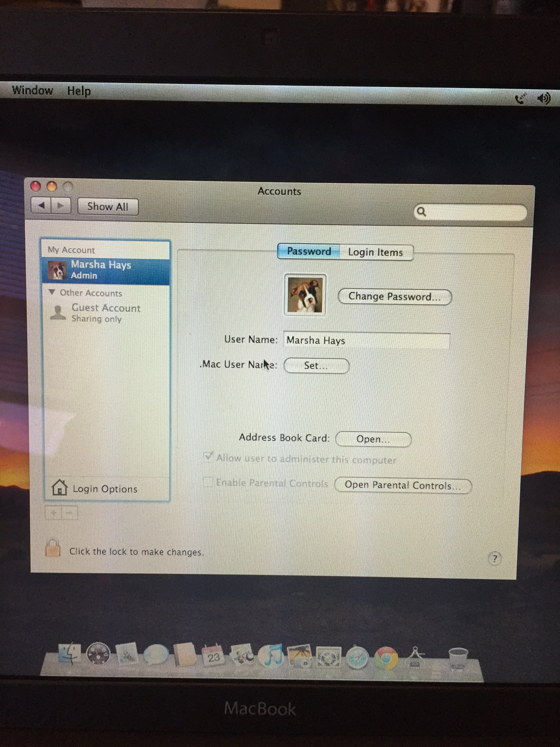Enable Parental Controls checkbox
Image resolution: width=560 pixels, height=747 pixels.
tap(208, 482)
